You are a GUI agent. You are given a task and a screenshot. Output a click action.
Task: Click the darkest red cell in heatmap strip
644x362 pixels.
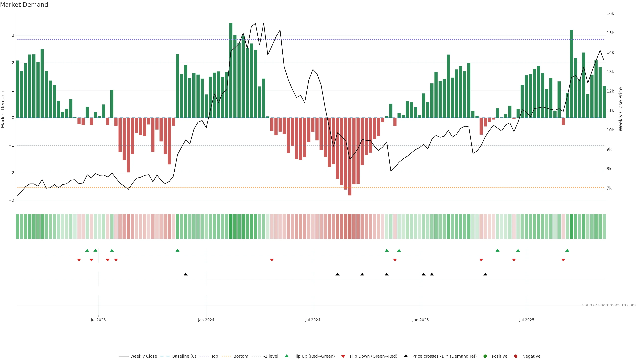point(350,226)
